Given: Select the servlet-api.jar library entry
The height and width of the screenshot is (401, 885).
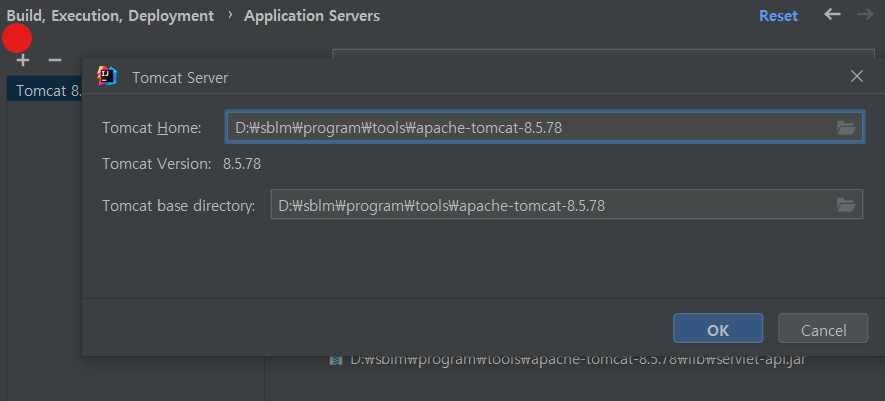Looking at the screenshot, I should click(x=578, y=360).
